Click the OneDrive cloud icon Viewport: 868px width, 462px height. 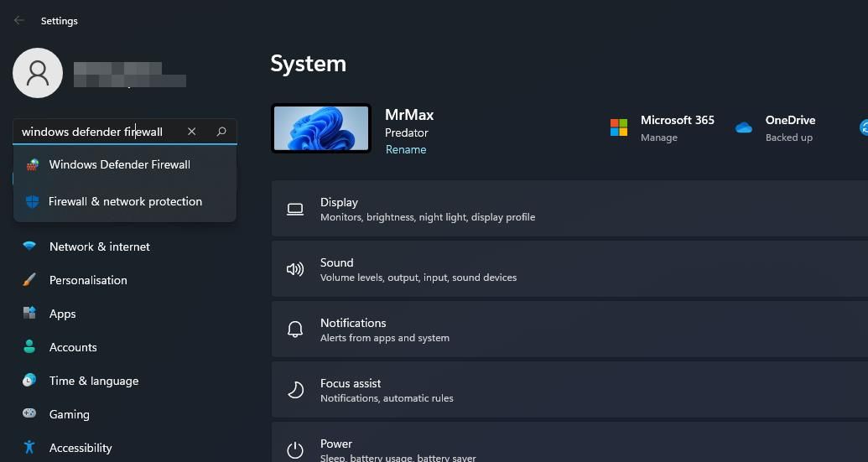tap(743, 127)
